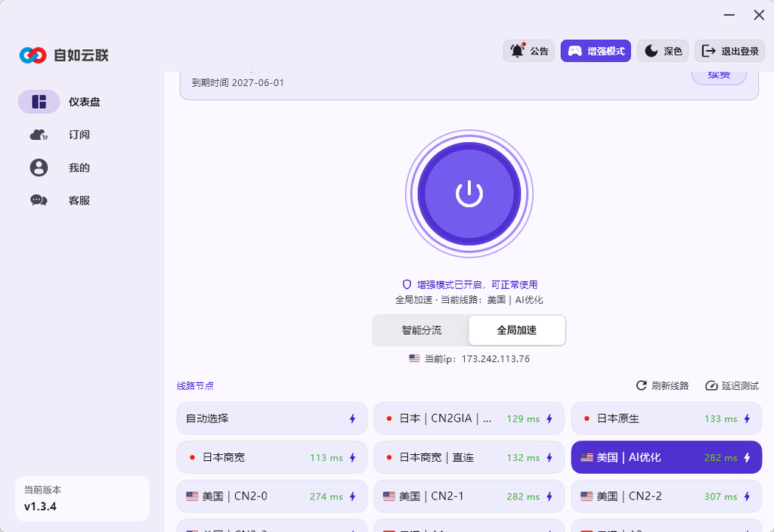The height and width of the screenshot is (532, 774).
Task: Click the 客服 chat bubbles icon
Action: tap(39, 200)
